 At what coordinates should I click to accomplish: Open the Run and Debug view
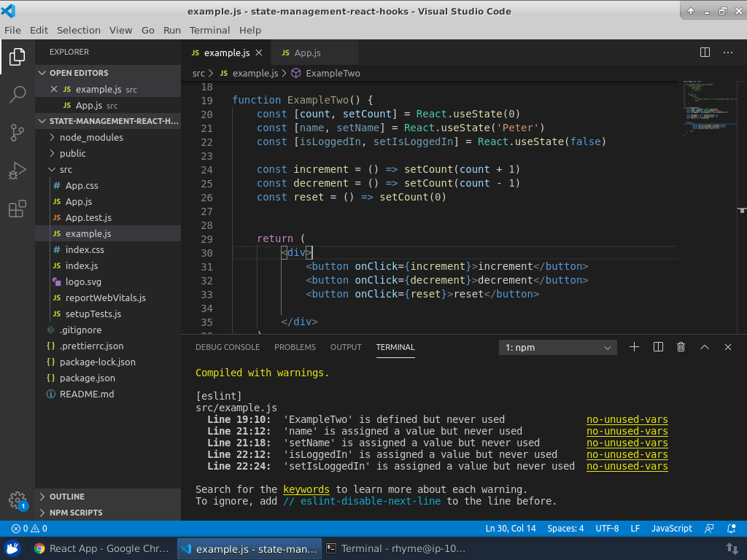[18, 171]
